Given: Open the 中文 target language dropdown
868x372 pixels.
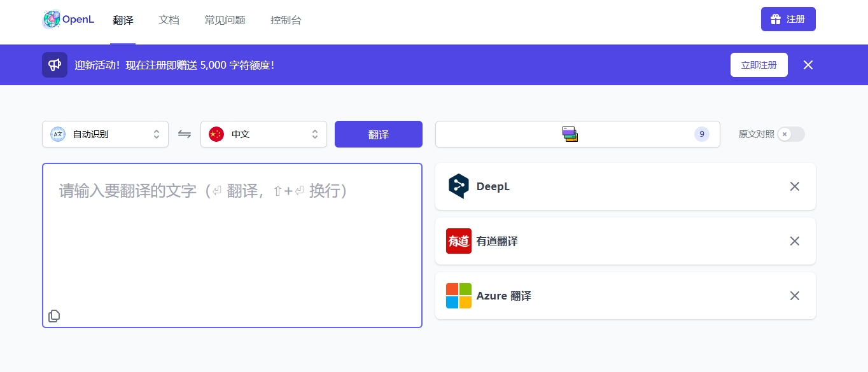Looking at the screenshot, I should (x=263, y=134).
